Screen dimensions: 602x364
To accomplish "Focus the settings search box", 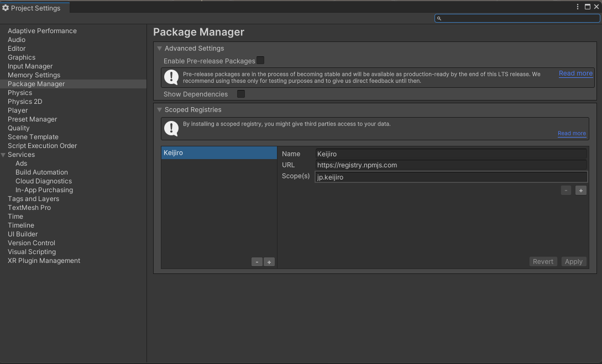I will coord(517,18).
